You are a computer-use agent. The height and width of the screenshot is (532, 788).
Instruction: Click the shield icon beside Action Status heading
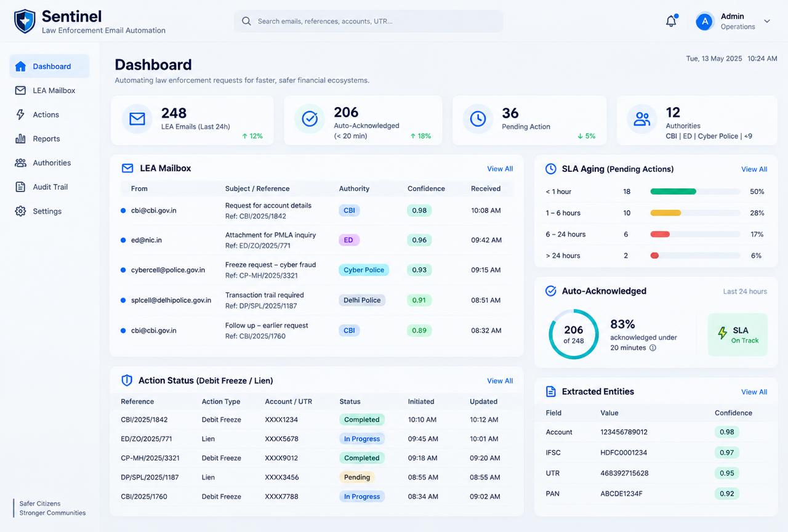[127, 381]
